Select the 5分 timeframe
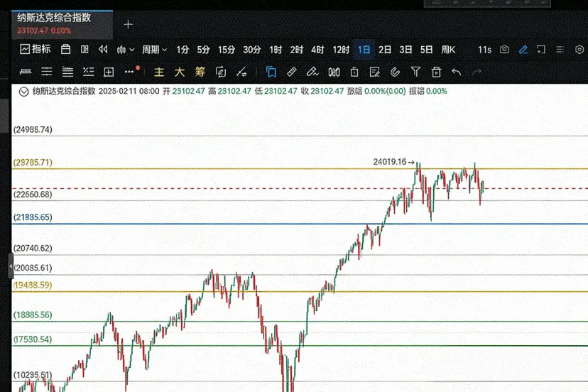 click(x=203, y=50)
